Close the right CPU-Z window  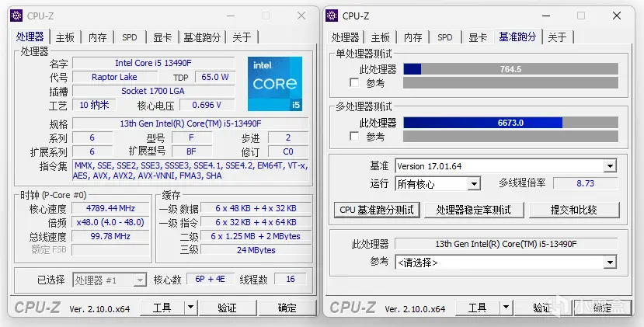pos(617,16)
